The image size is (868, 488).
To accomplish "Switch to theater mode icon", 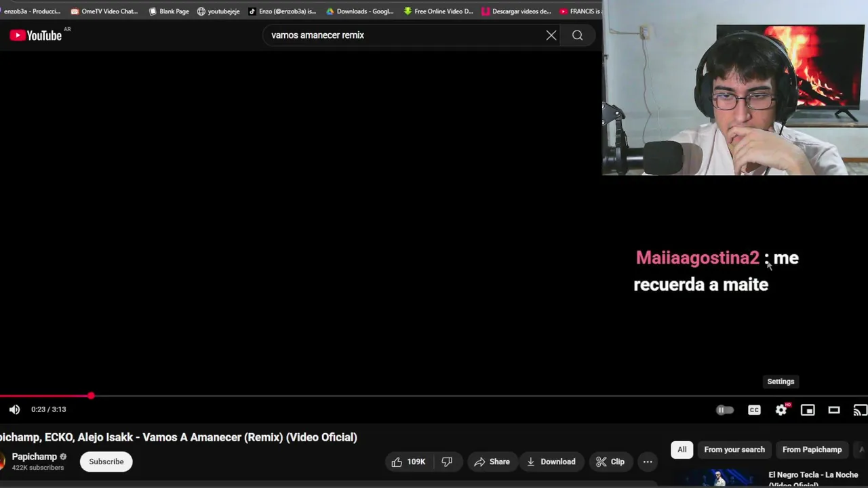I will pyautogui.click(x=834, y=410).
